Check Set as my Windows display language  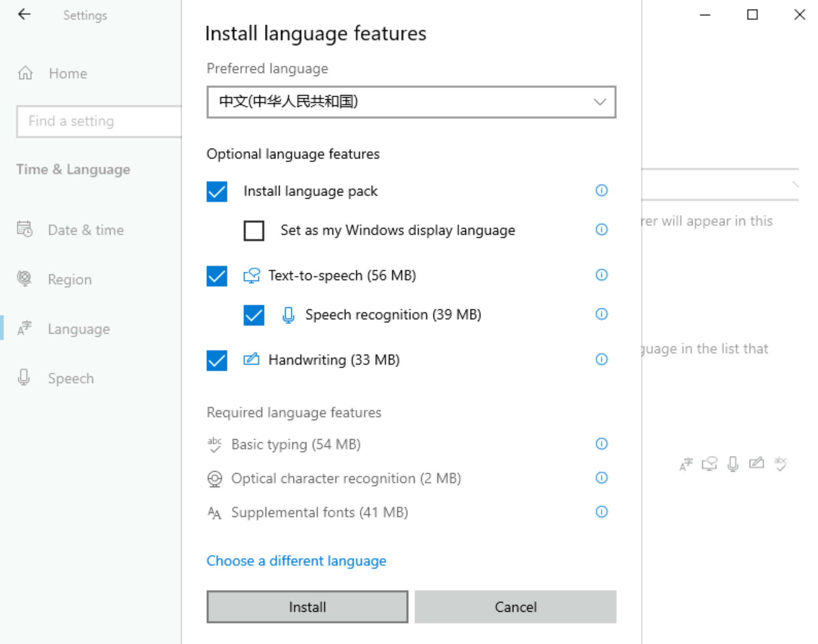(x=254, y=231)
